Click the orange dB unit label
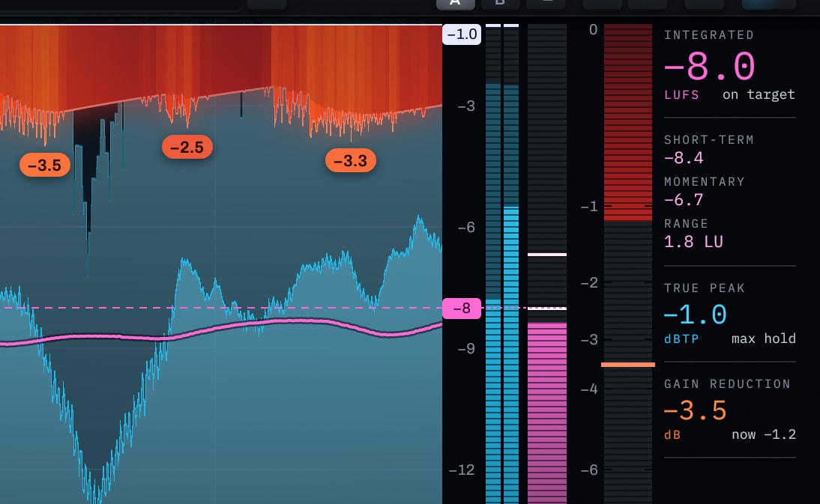 pos(672,435)
